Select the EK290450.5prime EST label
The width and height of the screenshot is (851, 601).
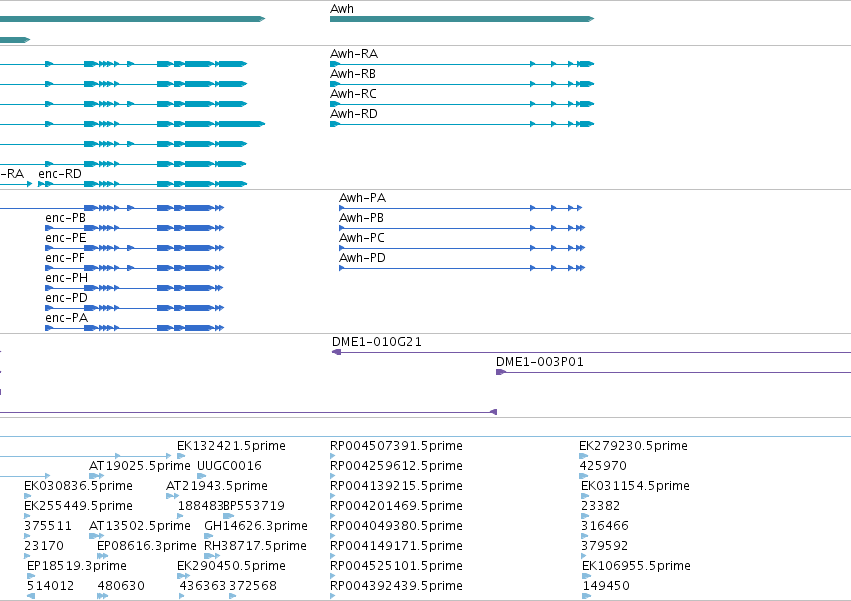tap(231, 566)
